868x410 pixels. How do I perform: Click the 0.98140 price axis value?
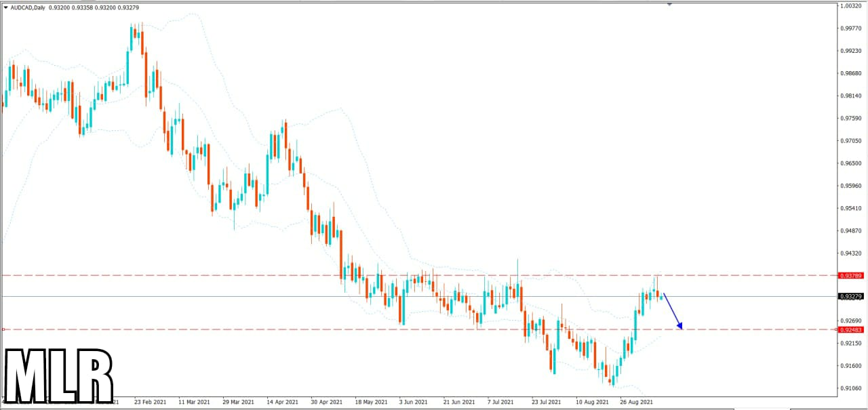(851, 96)
